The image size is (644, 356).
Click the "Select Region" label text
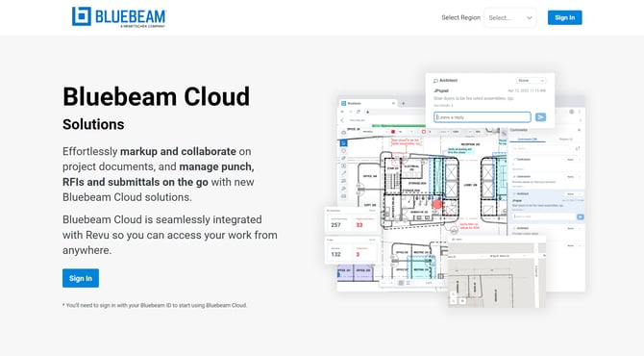460,17
